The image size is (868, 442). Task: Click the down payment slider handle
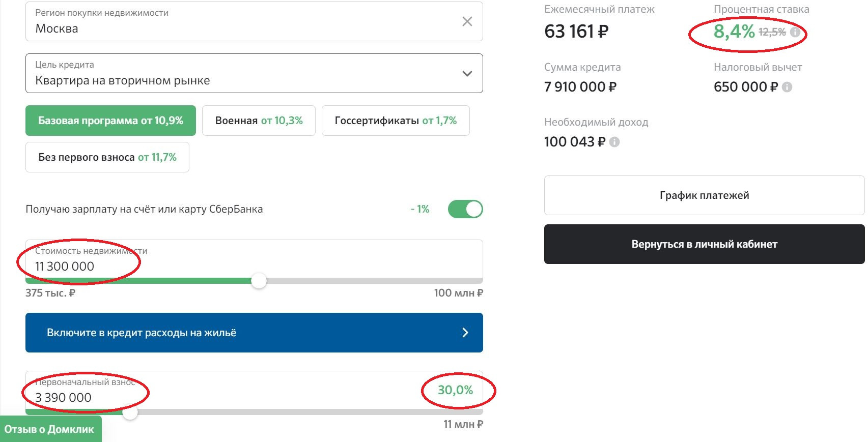click(130, 412)
